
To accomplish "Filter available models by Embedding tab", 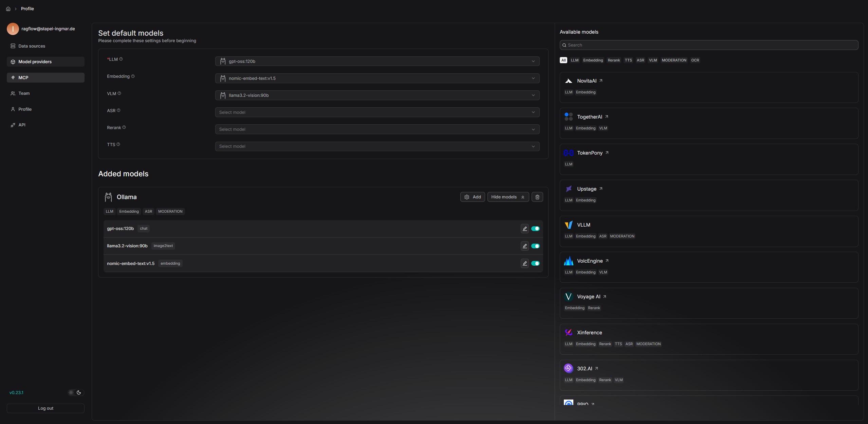I will tap(593, 60).
